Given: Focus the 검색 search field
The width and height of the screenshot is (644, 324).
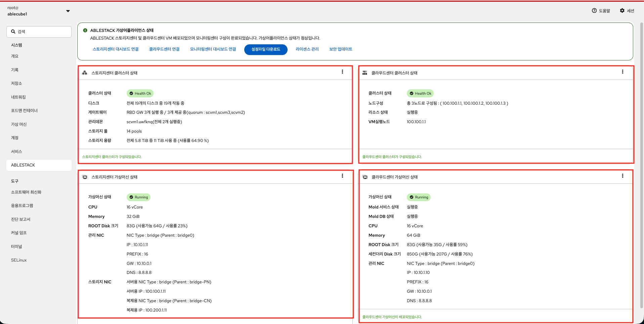Looking at the screenshot, I should (39, 32).
